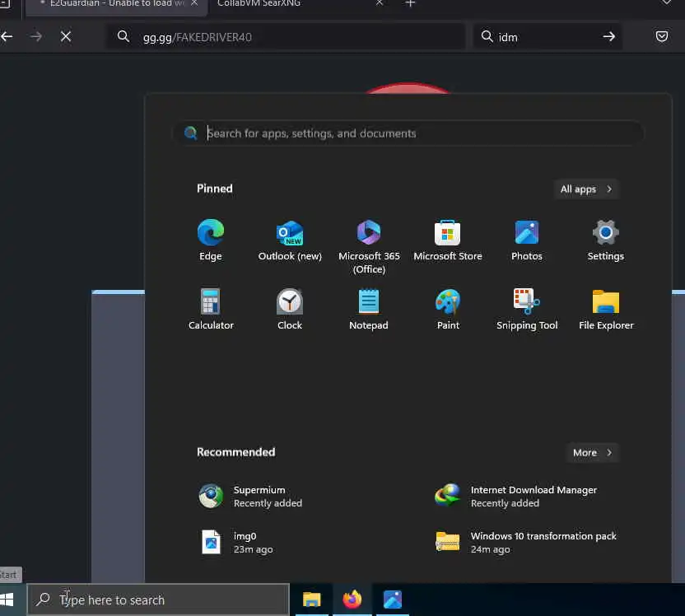Click the gg.gg/FAKEDRIVER40 address bar
685x616 pixels.
286,37
